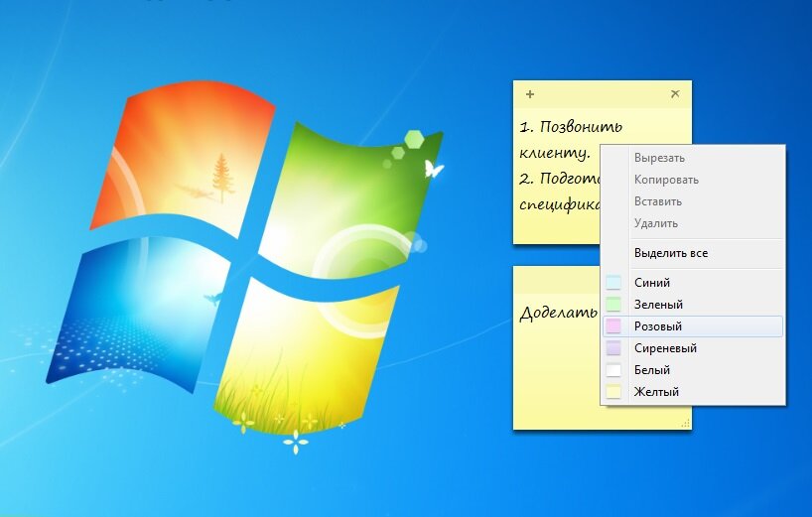
Task: Choose Вставить in the context menu
Action: click(x=693, y=201)
